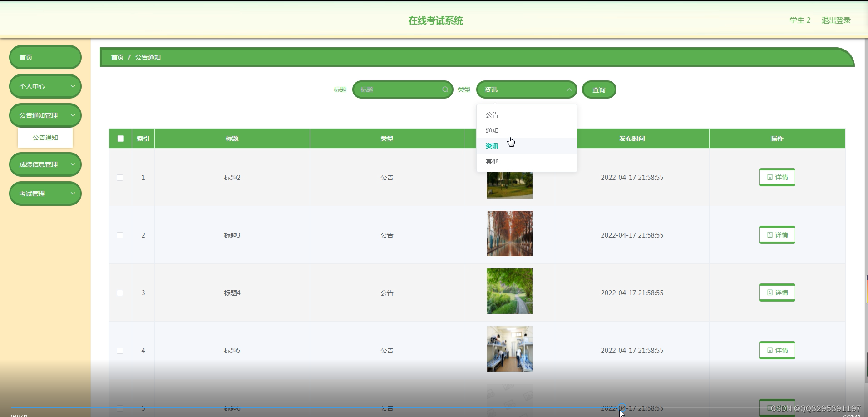Check the checkbox for row 标题5

point(120,351)
